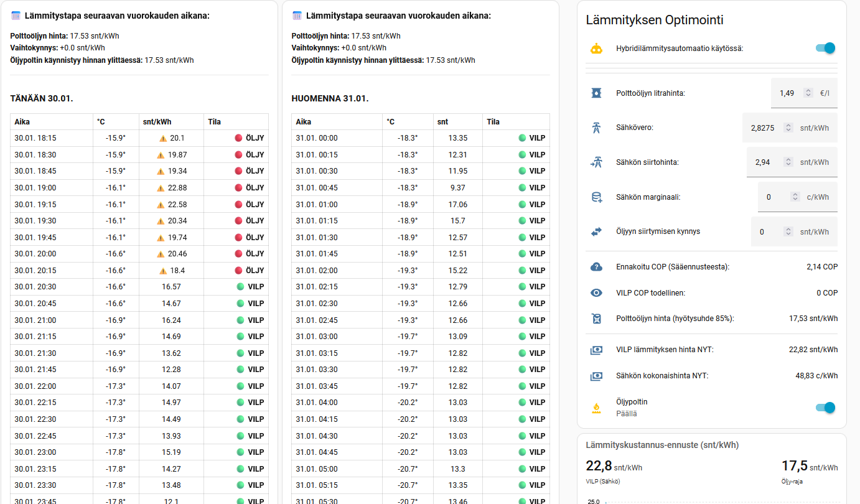Click the cash icon beside VILP lämmityksen hinta NYT
The image size is (860, 504).
(596, 349)
